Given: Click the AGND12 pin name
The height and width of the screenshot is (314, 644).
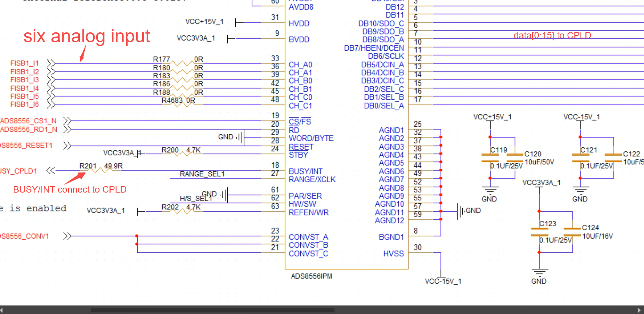Looking at the screenshot, I should [389, 221].
